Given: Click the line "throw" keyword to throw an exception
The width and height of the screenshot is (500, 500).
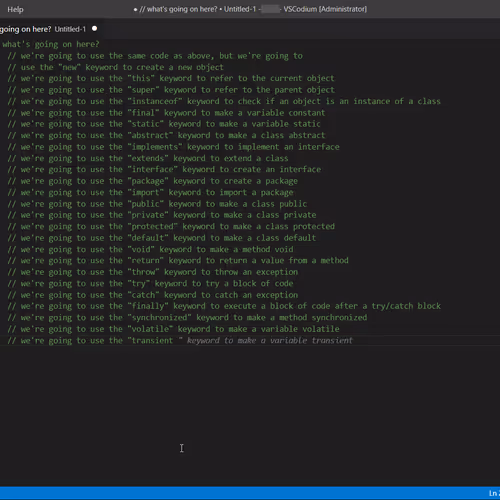Looking at the screenshot, I should point(153,272).
